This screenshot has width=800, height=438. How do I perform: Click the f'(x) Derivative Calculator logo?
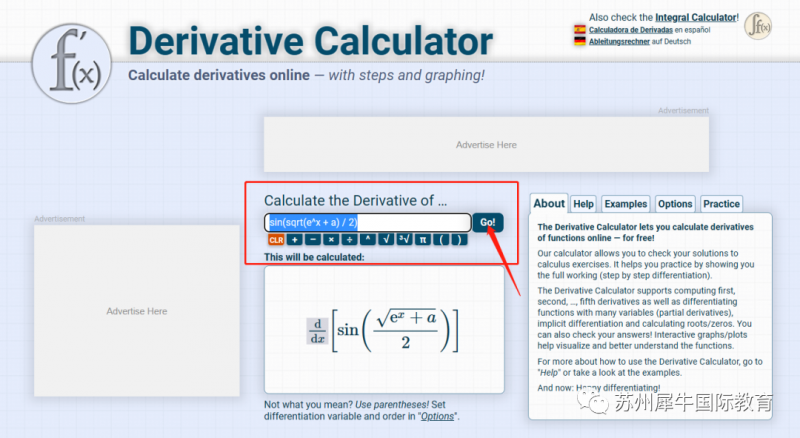71,63
